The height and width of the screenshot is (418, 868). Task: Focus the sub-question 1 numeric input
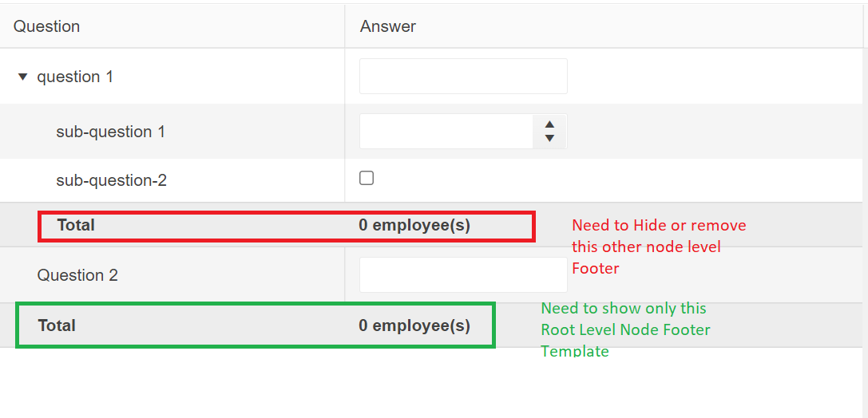tap(446, 132)
